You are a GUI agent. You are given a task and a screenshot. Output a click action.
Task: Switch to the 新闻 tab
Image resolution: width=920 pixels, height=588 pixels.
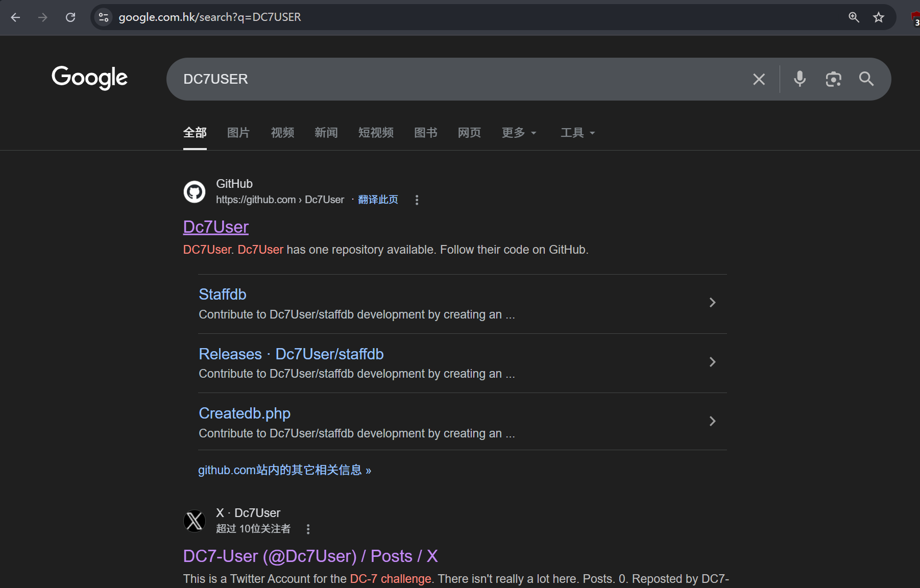tap(326, 133)
